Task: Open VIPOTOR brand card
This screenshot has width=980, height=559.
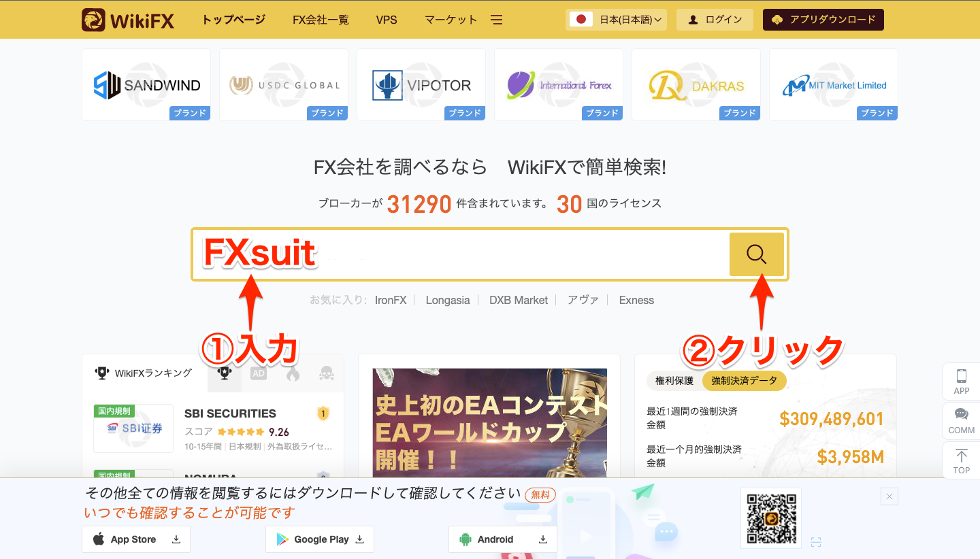Action: pos(421,85)
